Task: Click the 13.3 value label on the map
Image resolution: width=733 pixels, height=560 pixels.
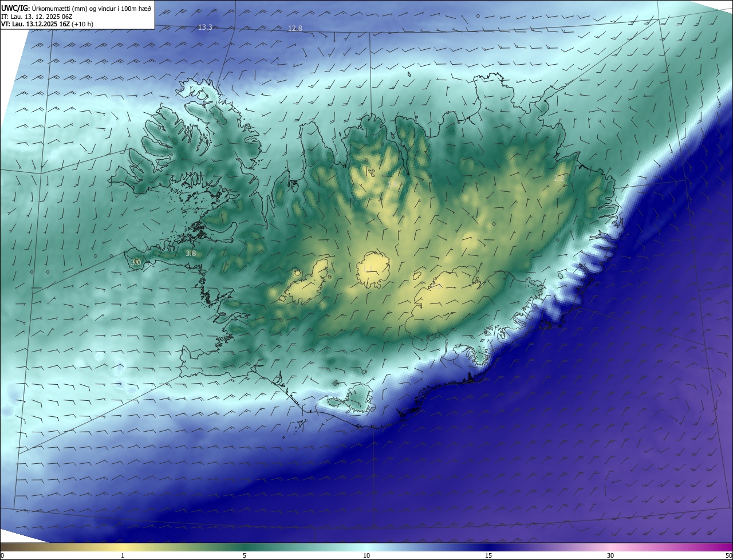Action: point(205,27)
